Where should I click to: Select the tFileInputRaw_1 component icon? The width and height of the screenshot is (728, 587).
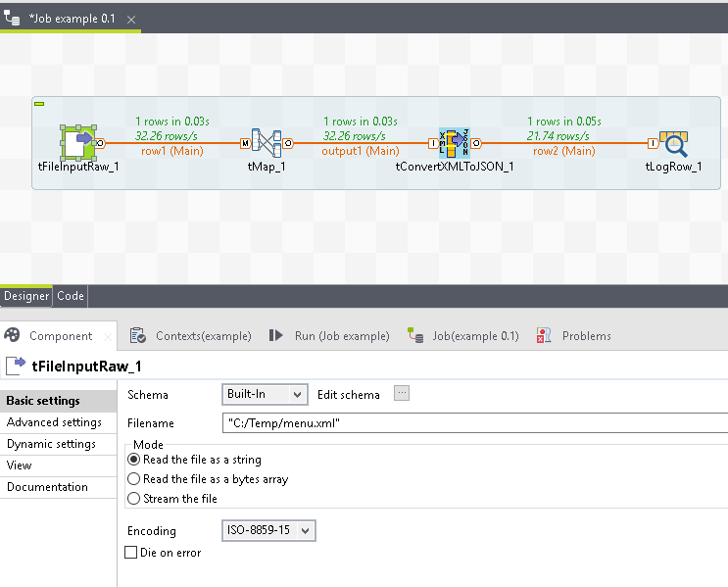tap(75, 142)
